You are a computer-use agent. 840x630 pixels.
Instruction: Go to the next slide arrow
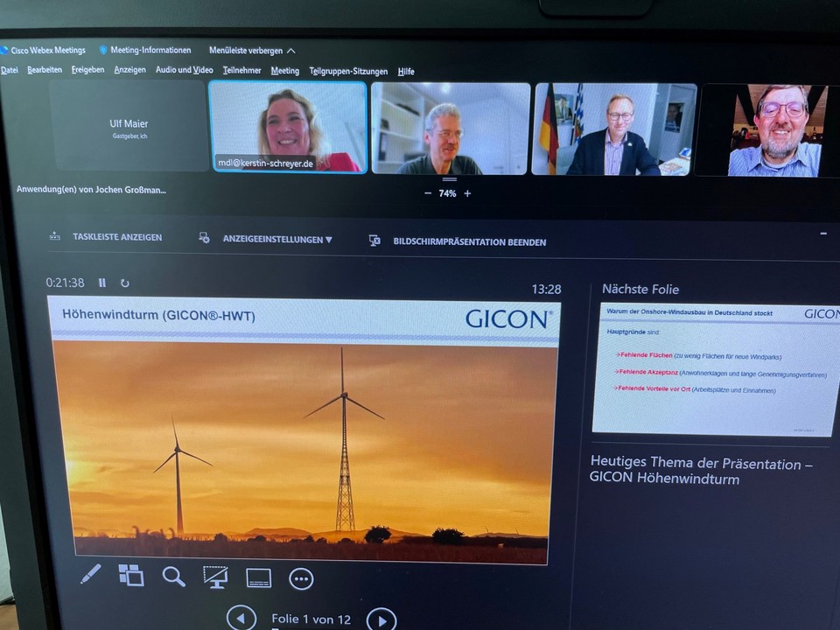point(381,619)
